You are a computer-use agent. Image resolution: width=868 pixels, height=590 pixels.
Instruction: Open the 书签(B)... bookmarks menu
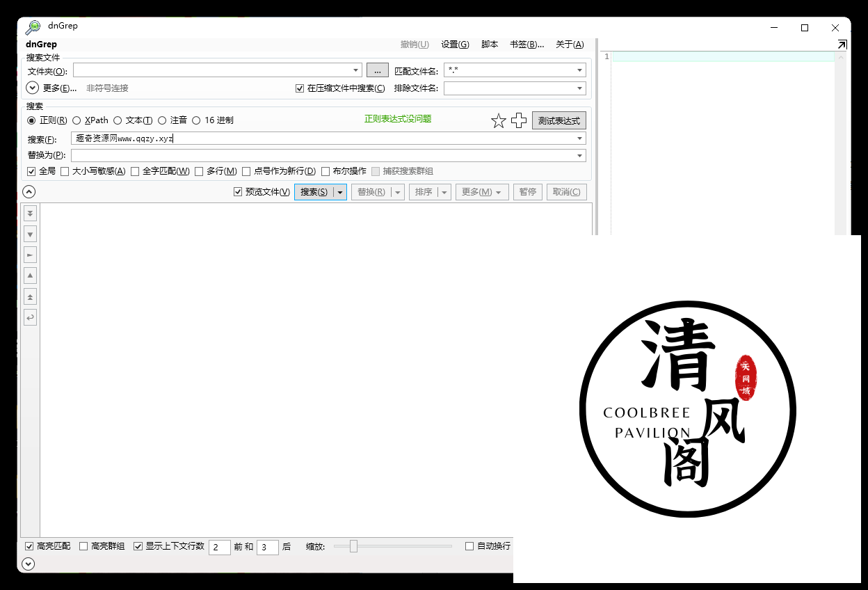click(527, 45)
